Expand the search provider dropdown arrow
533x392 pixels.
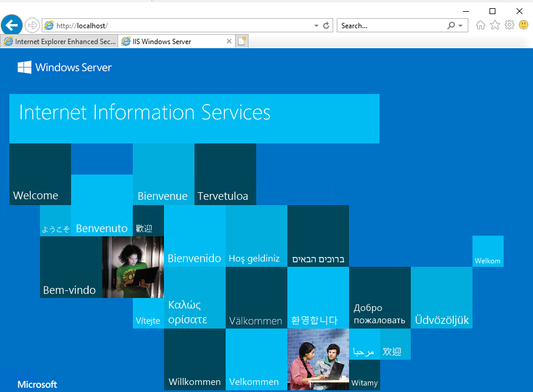point(461,26)
